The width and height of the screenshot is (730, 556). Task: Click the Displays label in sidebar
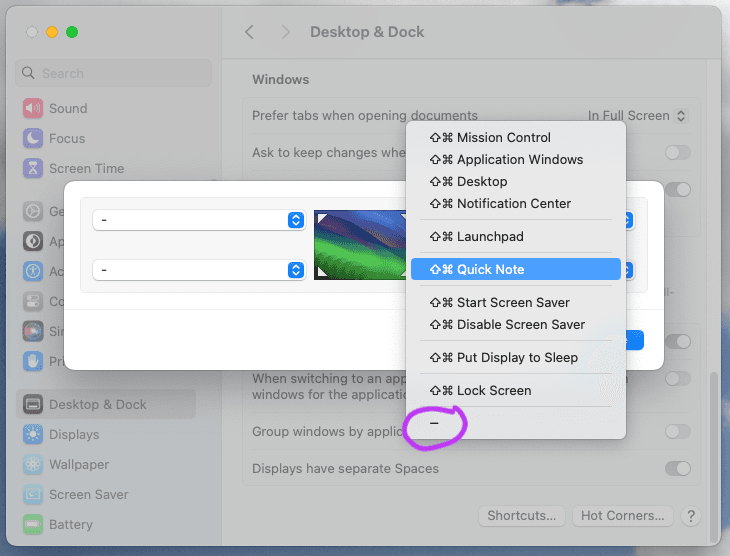[x=74, y=434]
